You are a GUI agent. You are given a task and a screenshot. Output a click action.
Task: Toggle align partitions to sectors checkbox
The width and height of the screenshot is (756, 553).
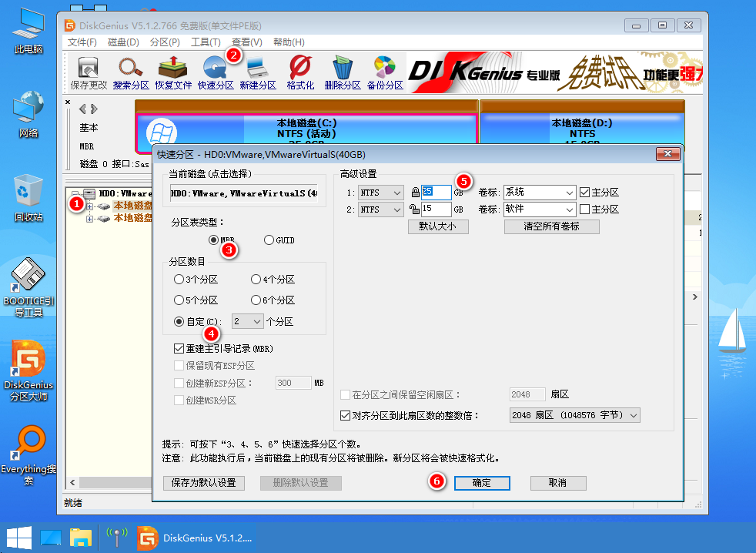pos(345,415)
